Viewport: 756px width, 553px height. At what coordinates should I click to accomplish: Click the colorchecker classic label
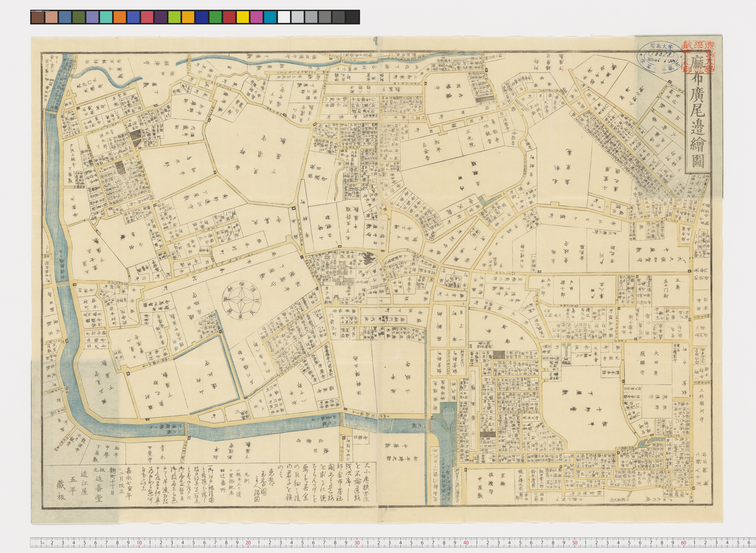(43, 11)
